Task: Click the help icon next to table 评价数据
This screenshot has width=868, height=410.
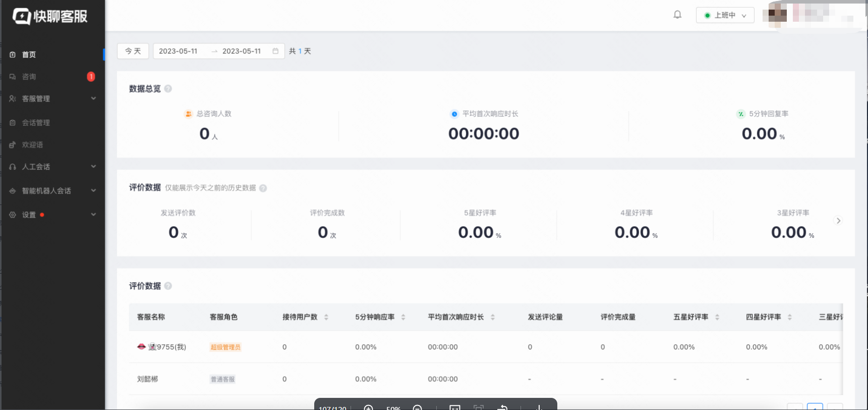Action: [168, 286]
